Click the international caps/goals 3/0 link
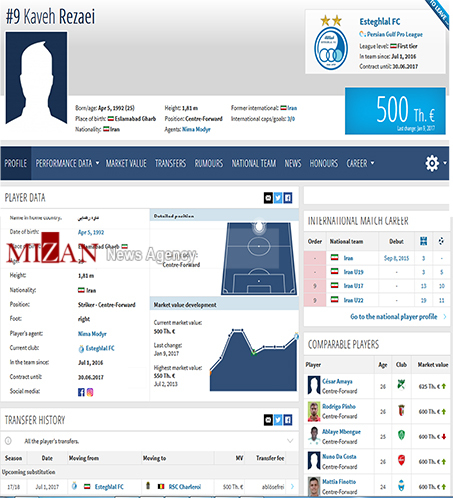This screenshot has width=453, height=498. (291, 119)
